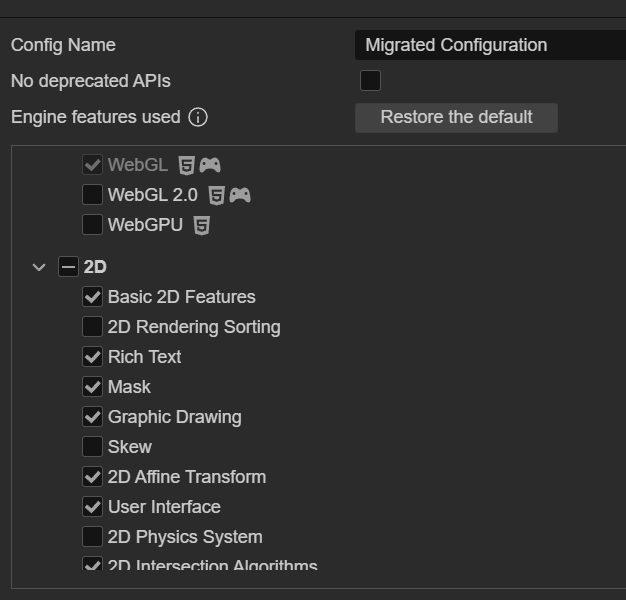The image size is (626, 600).
Task: Enable the WebGPU checkbox
Action: click(92, 225)
